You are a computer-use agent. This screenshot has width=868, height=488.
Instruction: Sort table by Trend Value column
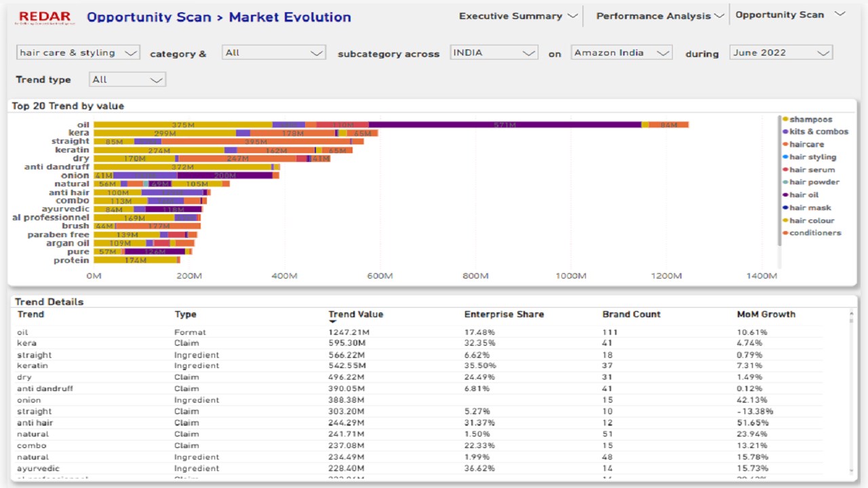pyautogui.click(x=356, y=314)
